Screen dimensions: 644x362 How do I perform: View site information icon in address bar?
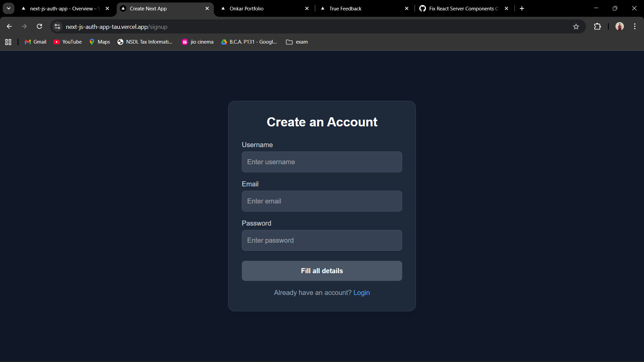pyautogui.click(x=57, y=26)
